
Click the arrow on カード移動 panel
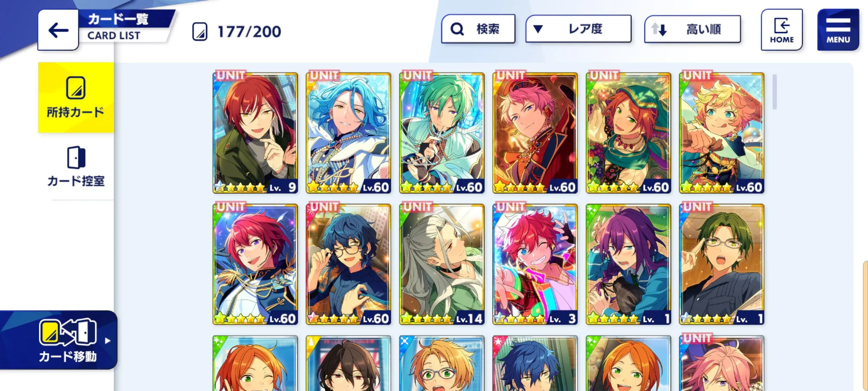(x=107, y=341)
